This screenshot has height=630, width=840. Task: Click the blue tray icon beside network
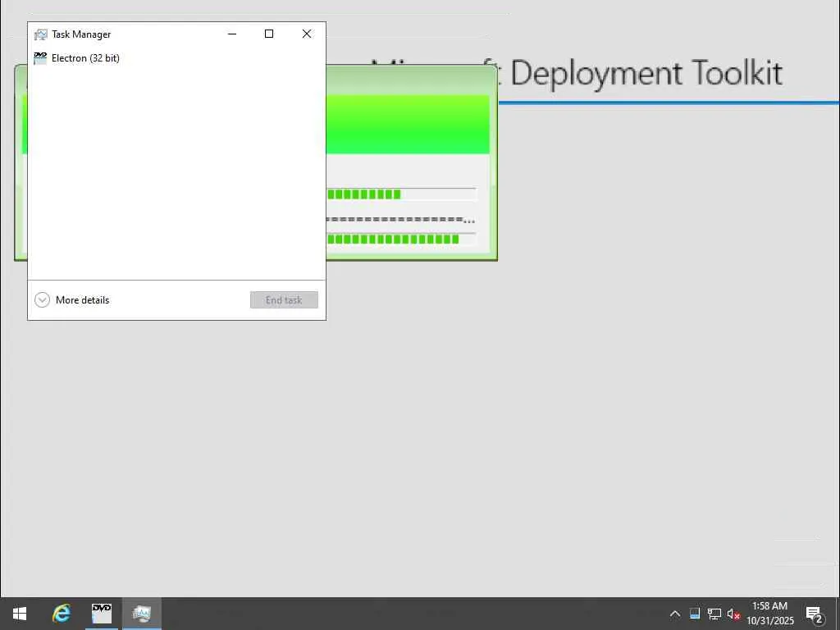pyautogui.click(x=695, y=614)
